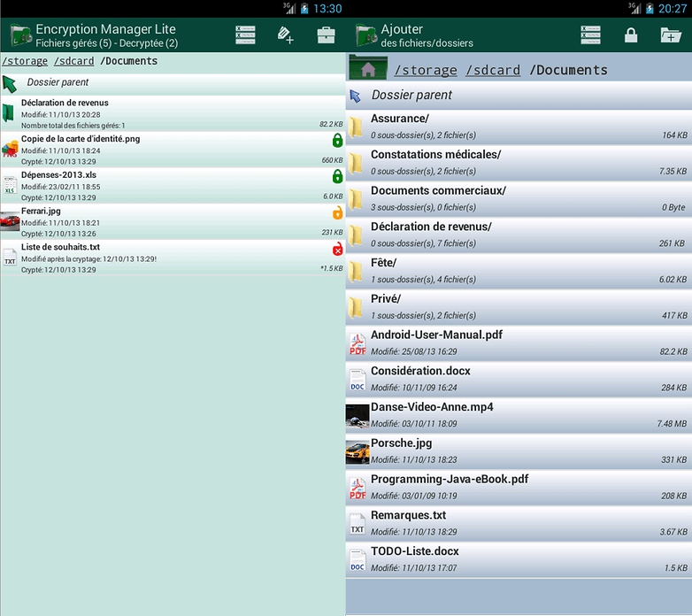Open Documents commerciaux/ folder
The width and height of the screenshot is (692, 616).
point(519,199)
